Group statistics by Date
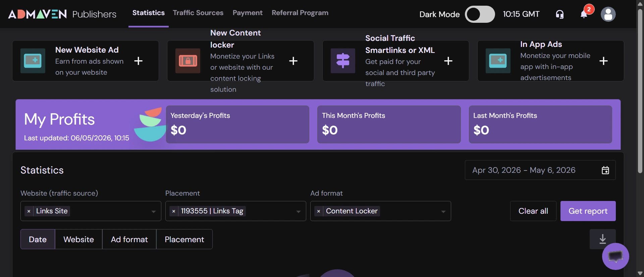 (38, 239)
